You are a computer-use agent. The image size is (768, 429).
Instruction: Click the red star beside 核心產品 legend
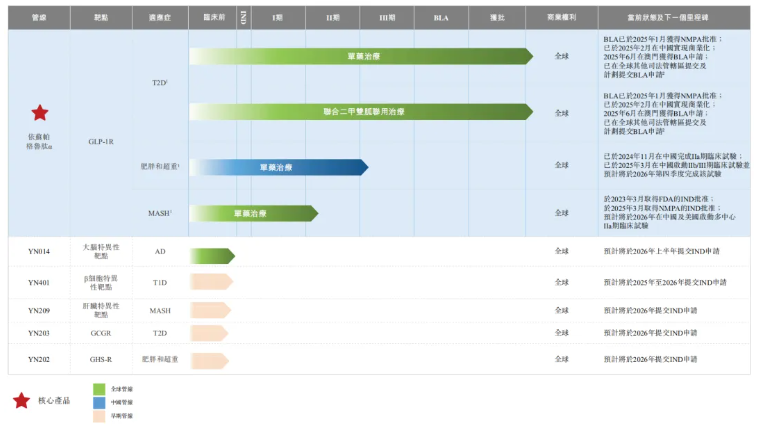[x=21, y=400]
